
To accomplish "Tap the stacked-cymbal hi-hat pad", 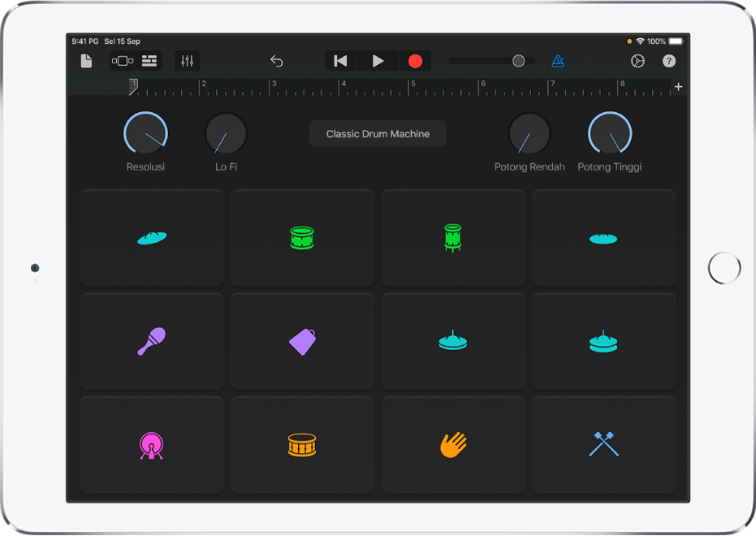I will (x=603, y=341).
